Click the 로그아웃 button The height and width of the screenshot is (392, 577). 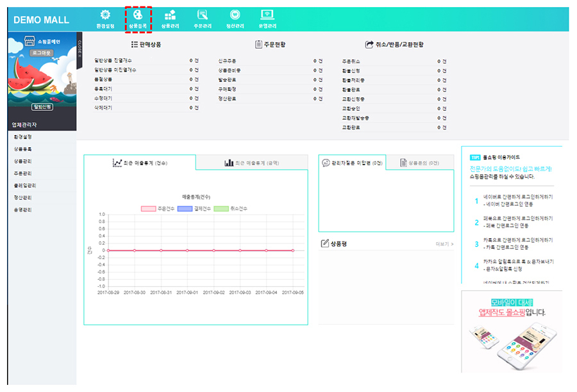(42, 53)
